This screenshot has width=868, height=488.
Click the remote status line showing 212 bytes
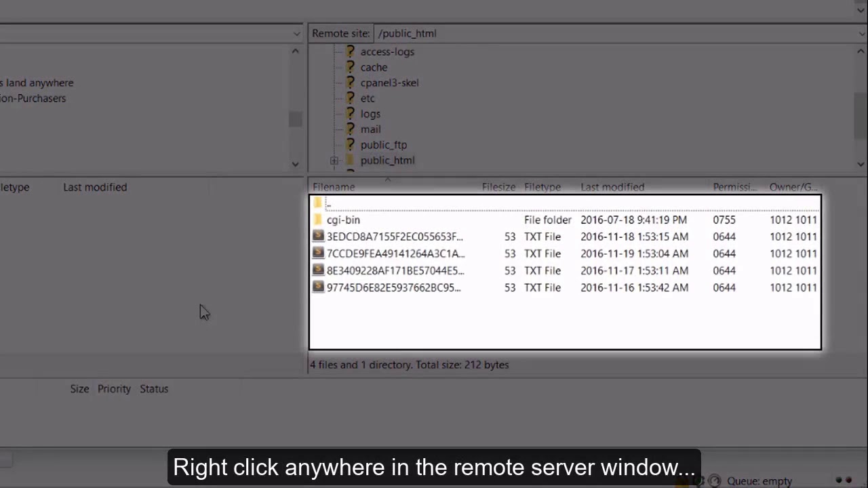tap(410, 365)
